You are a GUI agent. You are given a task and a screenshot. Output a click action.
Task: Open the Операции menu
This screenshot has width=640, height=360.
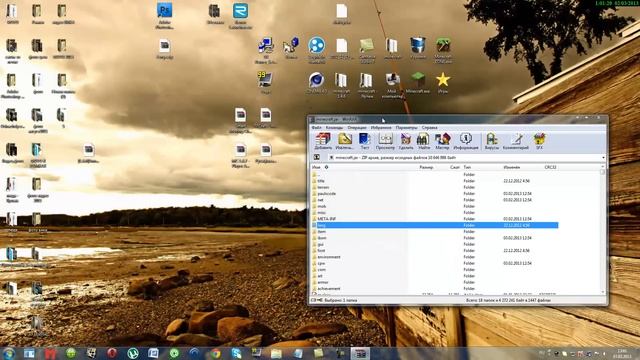(357, 128)
